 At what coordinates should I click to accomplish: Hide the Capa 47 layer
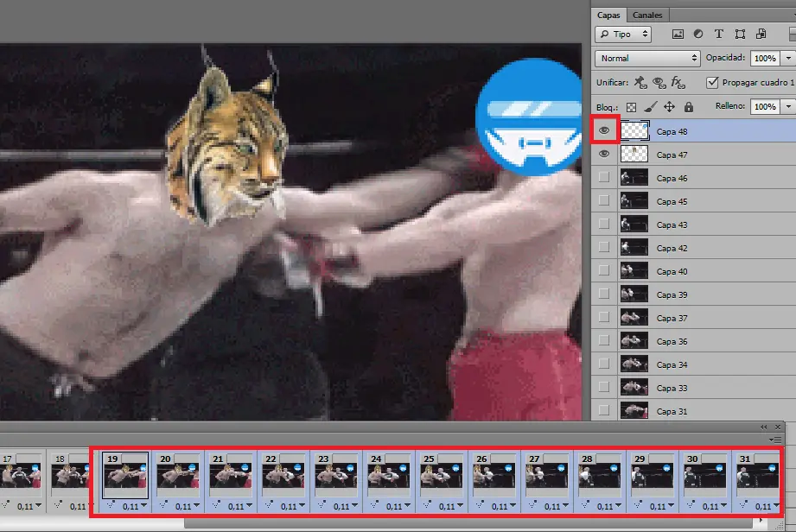(602, 154)
